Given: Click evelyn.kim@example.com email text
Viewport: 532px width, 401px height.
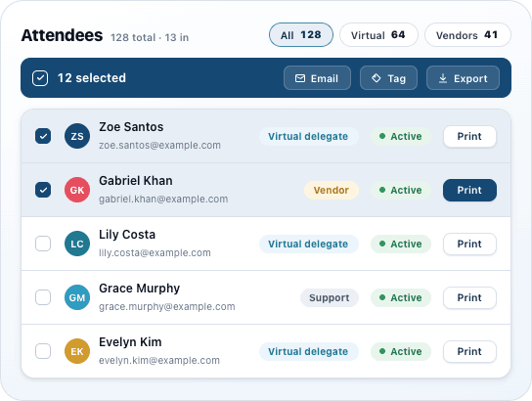Looking at the screenshot, I should (159, 360).
